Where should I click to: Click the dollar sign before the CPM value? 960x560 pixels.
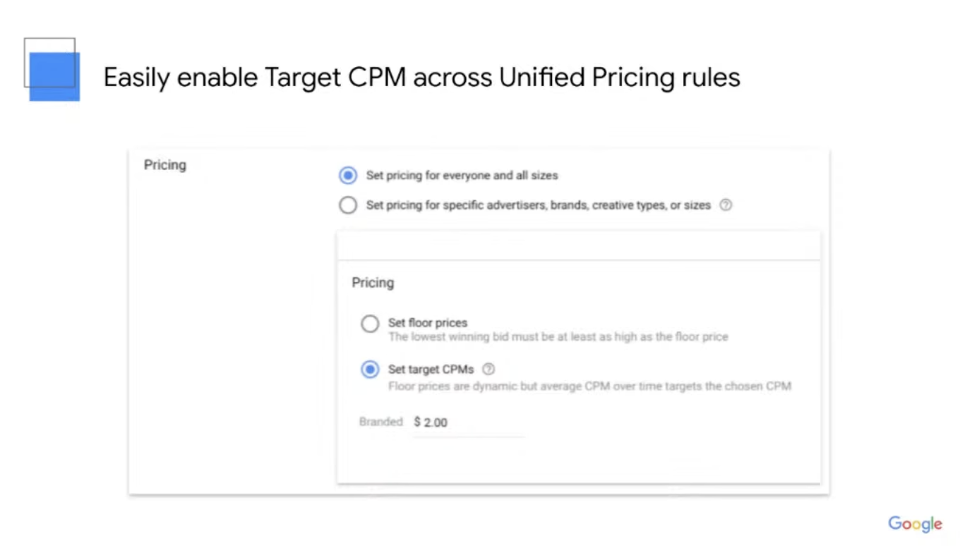pyautogui.click(x=419, y=422)
